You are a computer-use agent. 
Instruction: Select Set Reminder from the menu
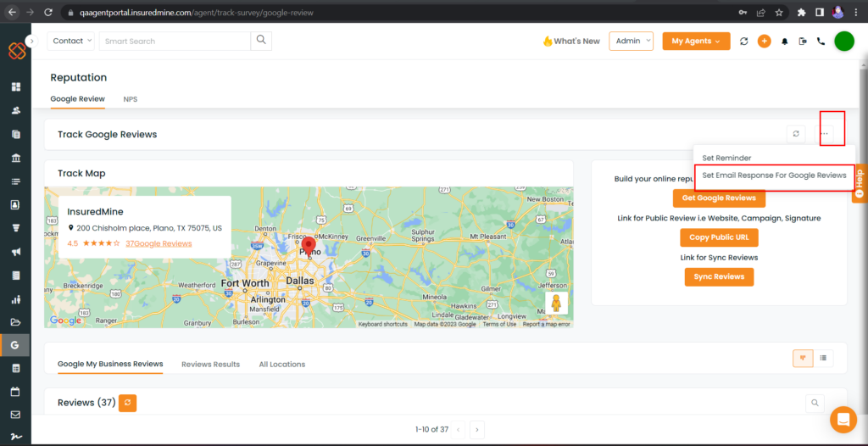tap(726, 158)
